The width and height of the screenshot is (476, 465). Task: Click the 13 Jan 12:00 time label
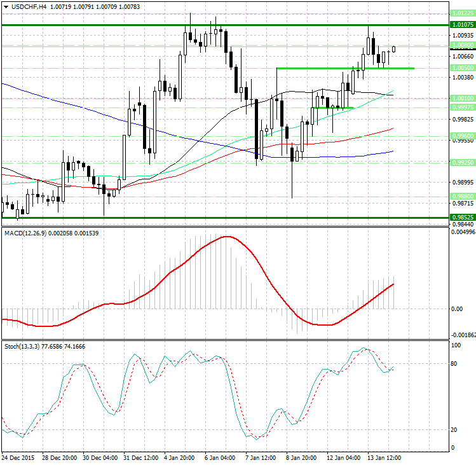click(x=385, y=457)
